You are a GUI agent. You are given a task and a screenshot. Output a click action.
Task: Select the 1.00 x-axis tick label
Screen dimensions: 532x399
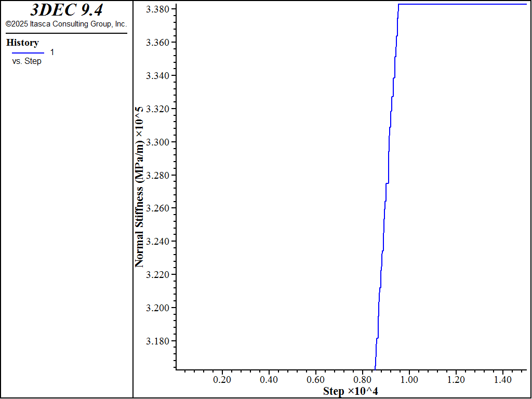pyautogui.click(x=409, y=380)
